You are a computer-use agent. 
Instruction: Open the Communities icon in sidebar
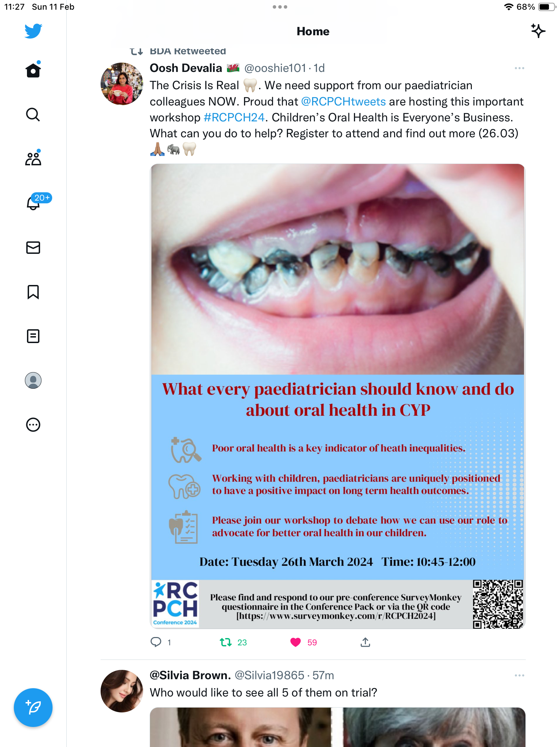[x=33, y=158]
